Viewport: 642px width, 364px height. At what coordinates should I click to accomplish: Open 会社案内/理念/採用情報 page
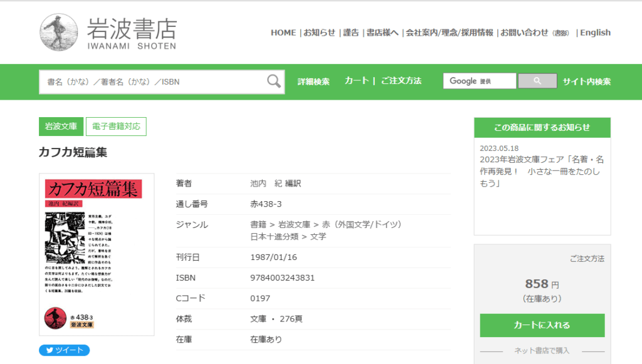coord(450,33)
